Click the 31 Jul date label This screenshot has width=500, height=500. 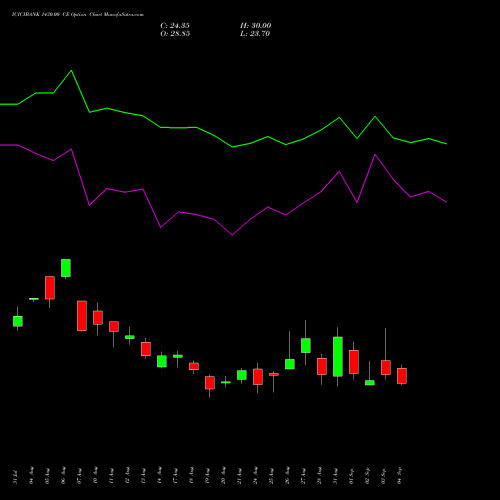pos(15,476)
